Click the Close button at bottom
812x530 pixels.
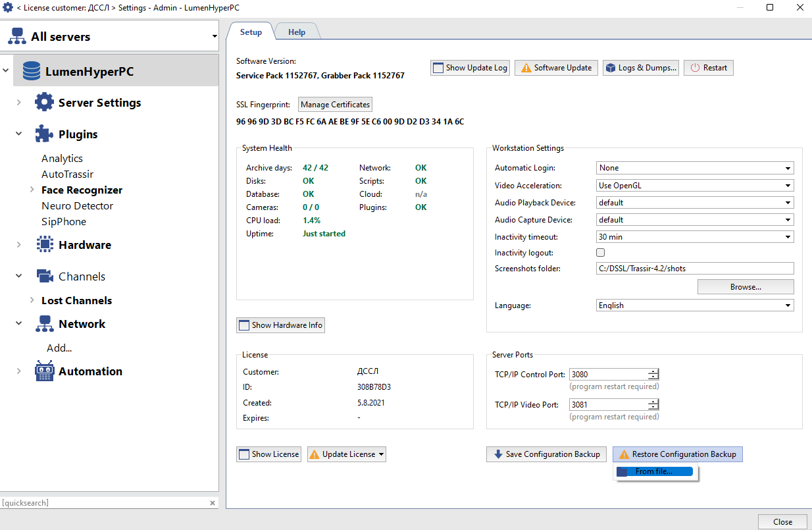point(782,521)
